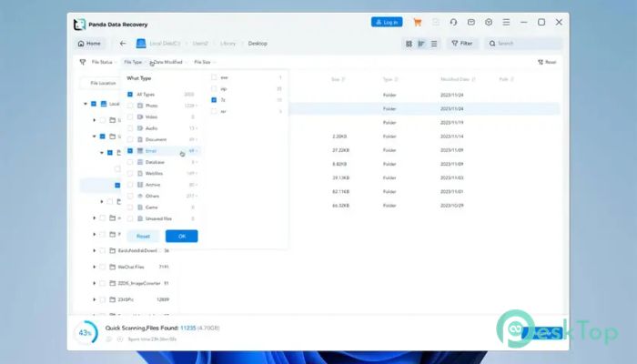
Task: Switch to details view icon
Action: [x=421, y=44]
